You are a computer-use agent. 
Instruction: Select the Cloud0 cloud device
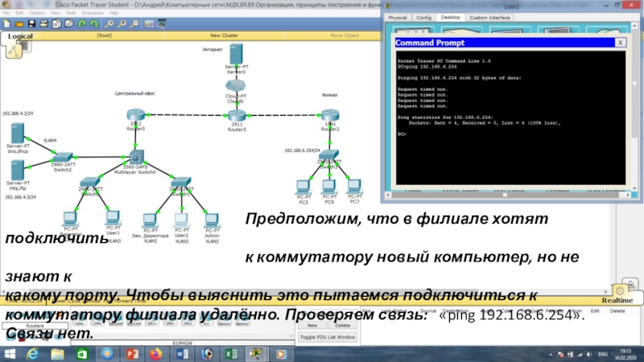[x=235, y=85]
